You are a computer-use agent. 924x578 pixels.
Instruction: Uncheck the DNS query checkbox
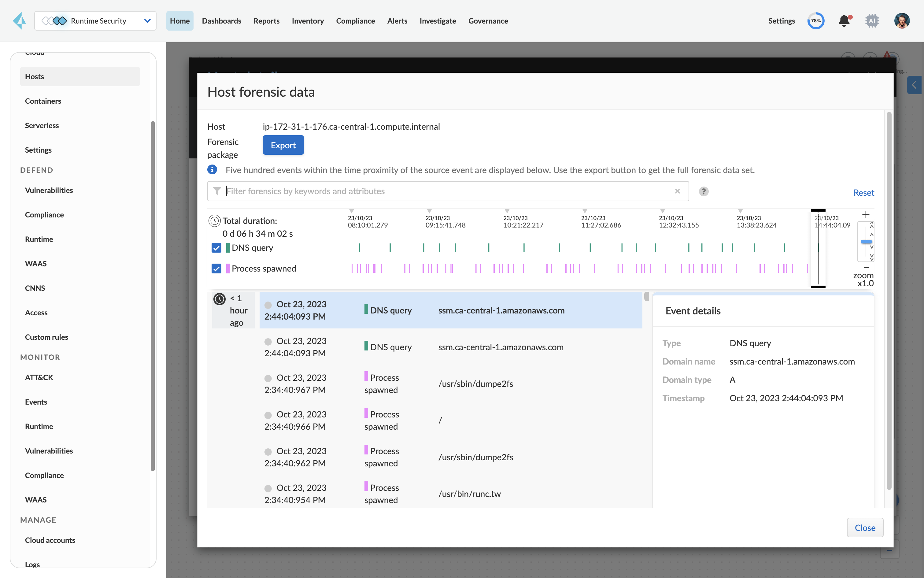click(x=216, y=248)
